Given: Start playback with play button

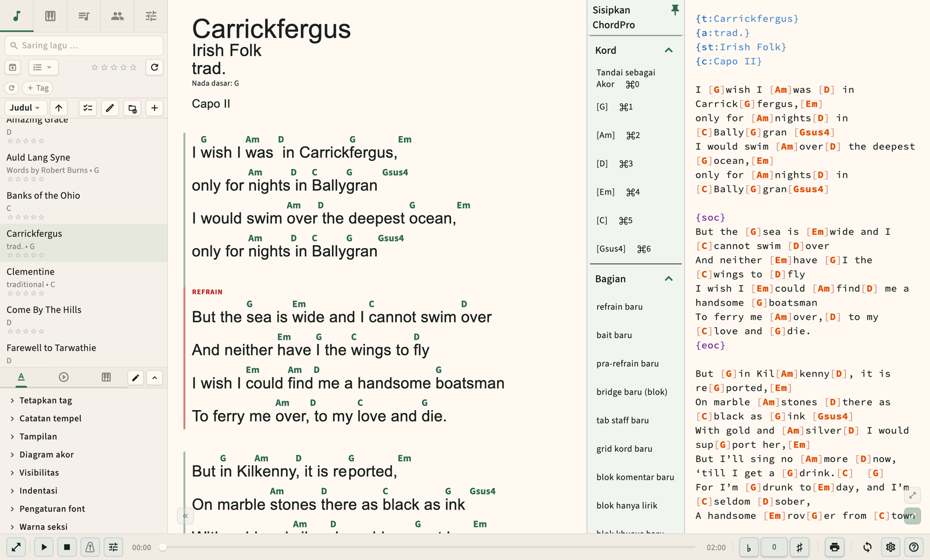Looking at the screenshot, I should point(44,547).
